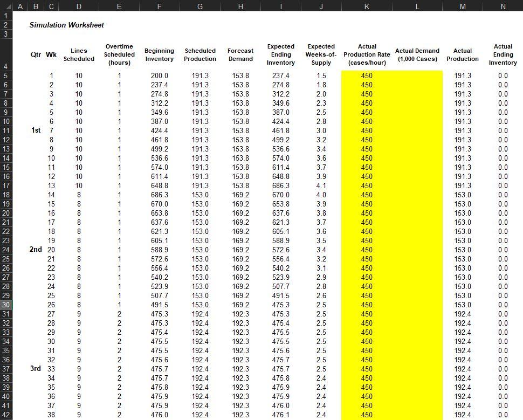Click the 'Scheduled Production' heading cell
Image resolution: width=523 pixels, height=420 pixels.
200,54
